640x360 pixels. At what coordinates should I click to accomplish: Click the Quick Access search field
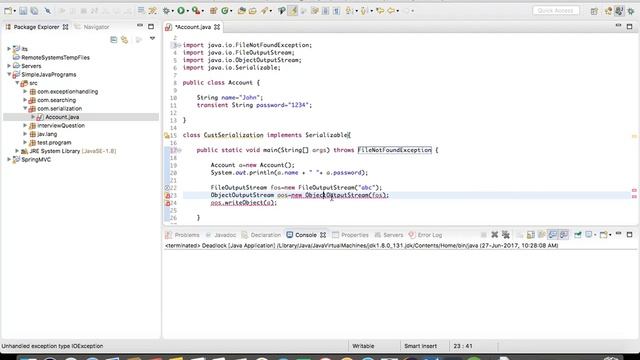[x=556, y=11]
